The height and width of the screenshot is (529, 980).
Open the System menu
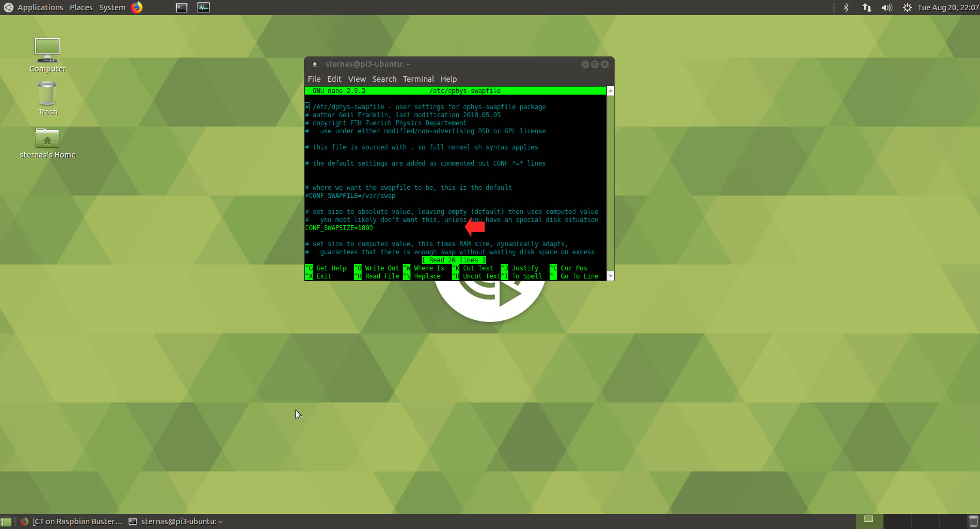[x=112, y=8]
